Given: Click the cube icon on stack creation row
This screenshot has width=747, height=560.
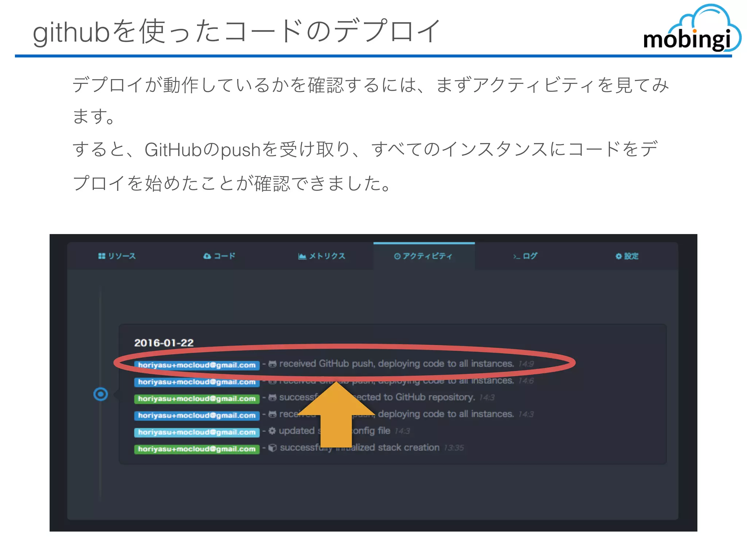Looking at the screenshot, I should [x=272, y=448].
